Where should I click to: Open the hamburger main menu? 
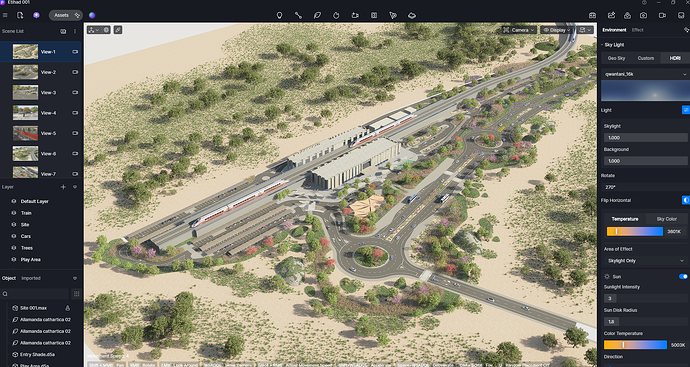click(5, 15)
